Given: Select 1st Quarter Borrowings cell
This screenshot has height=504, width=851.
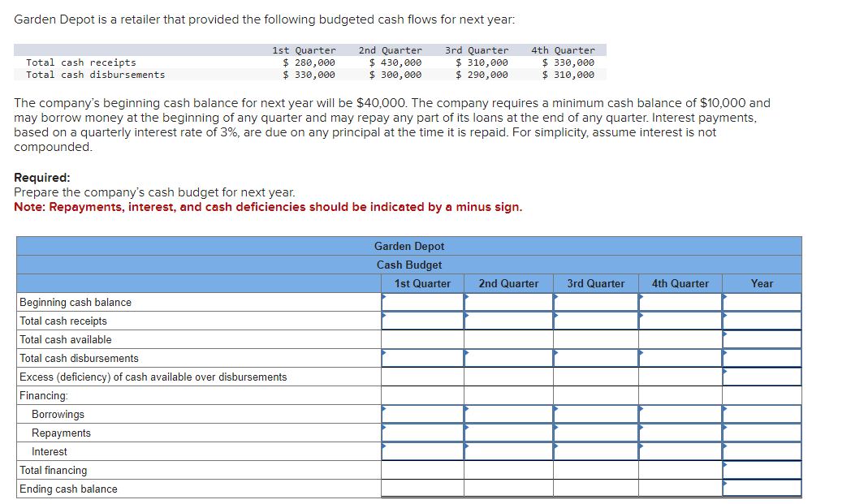Looking at the screenshot, I should coord(422,414).
